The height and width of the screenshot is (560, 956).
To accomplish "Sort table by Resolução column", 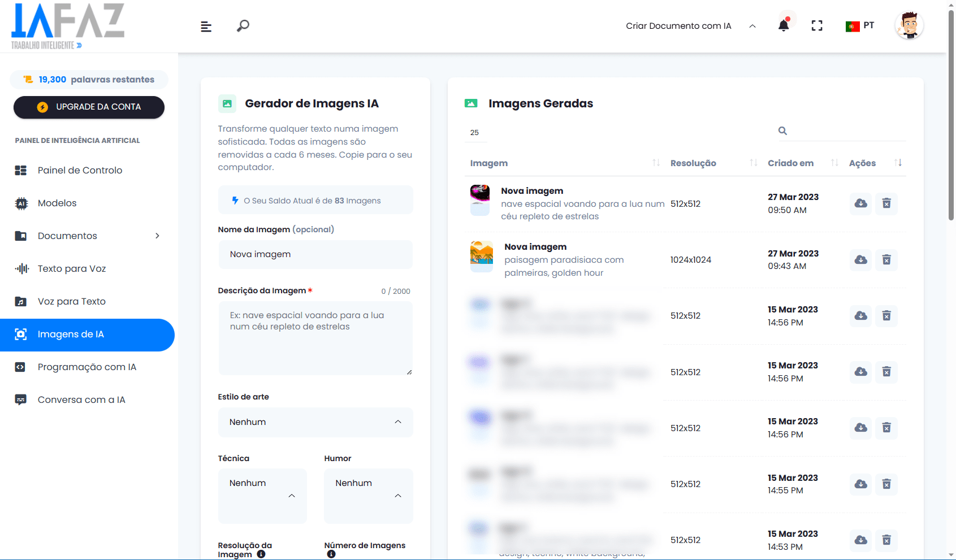I will point(753,163).
